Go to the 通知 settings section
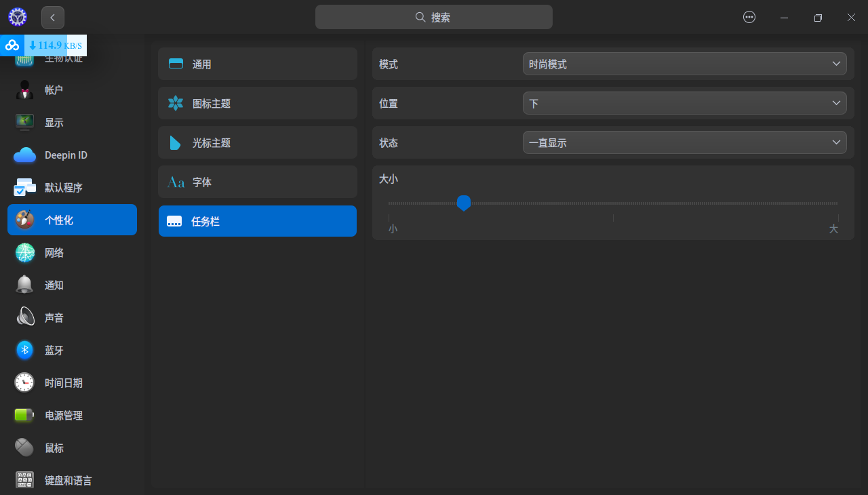The height and width of the screenshot is (495, 868). point(72,285)
